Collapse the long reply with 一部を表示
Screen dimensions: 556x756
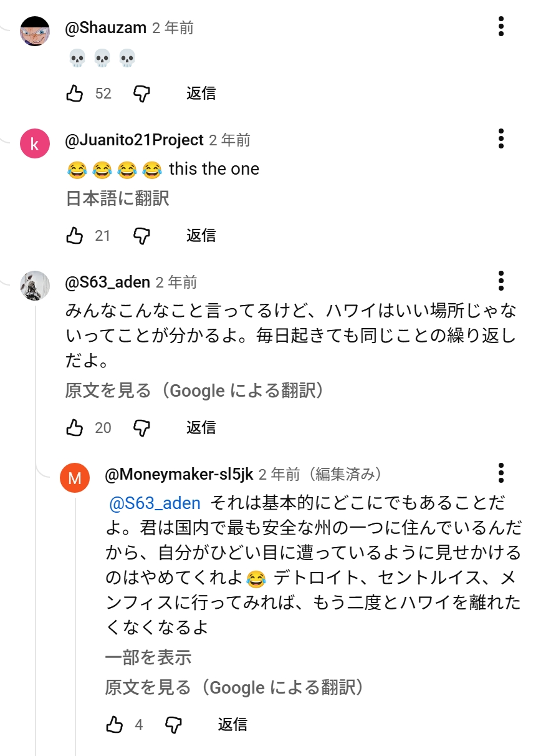click(148, 657)
